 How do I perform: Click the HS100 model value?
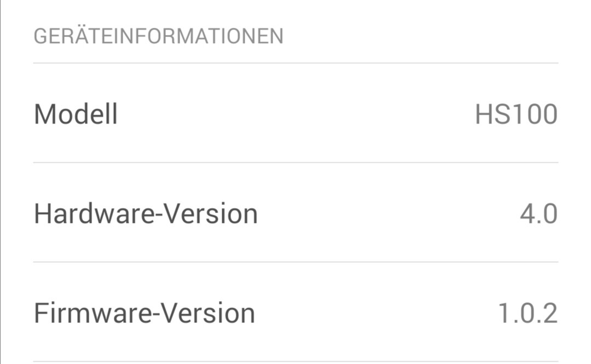click(x=516, y=114)
